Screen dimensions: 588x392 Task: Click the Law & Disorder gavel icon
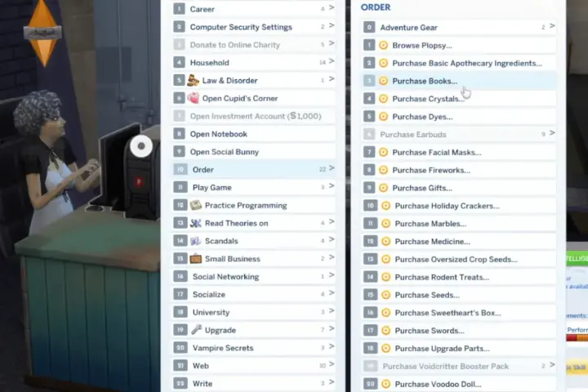[193, 80]
